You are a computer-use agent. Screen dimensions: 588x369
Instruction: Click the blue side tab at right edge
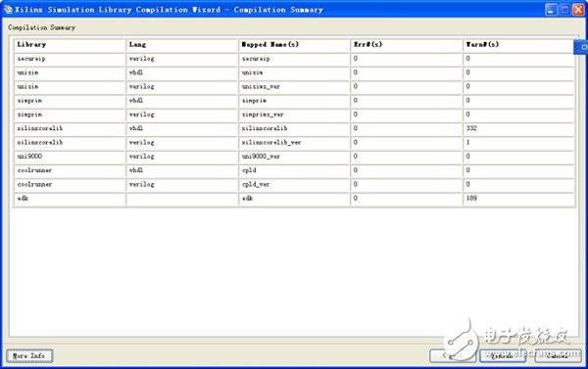pos(581,47)
